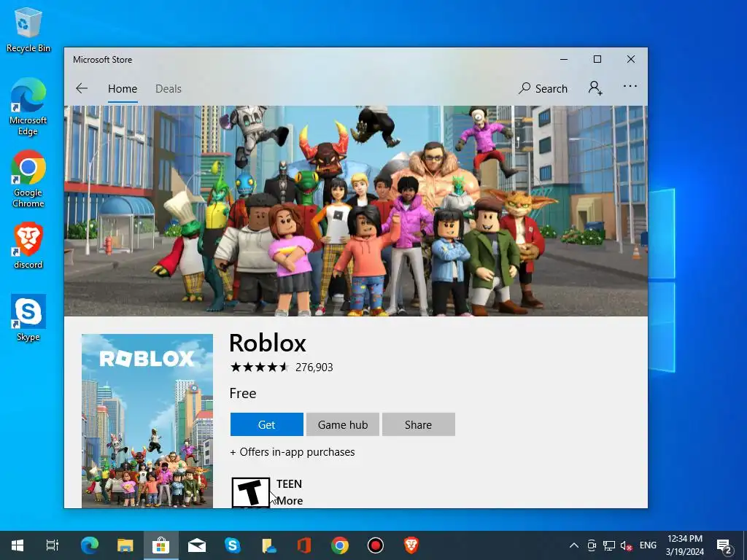Get the Roblox app
The image size is (747, 560).
(267, 424)
